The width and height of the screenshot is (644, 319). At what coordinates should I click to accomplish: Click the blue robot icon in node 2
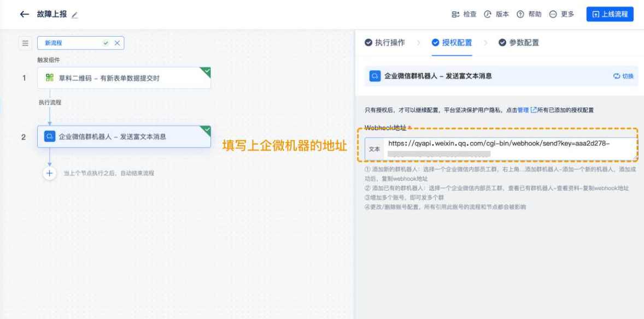tap(49, 137)
